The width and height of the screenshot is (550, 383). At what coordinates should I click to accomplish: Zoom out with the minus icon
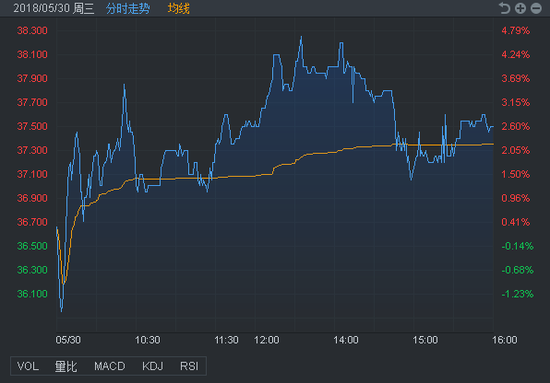(x=536, y=8)
